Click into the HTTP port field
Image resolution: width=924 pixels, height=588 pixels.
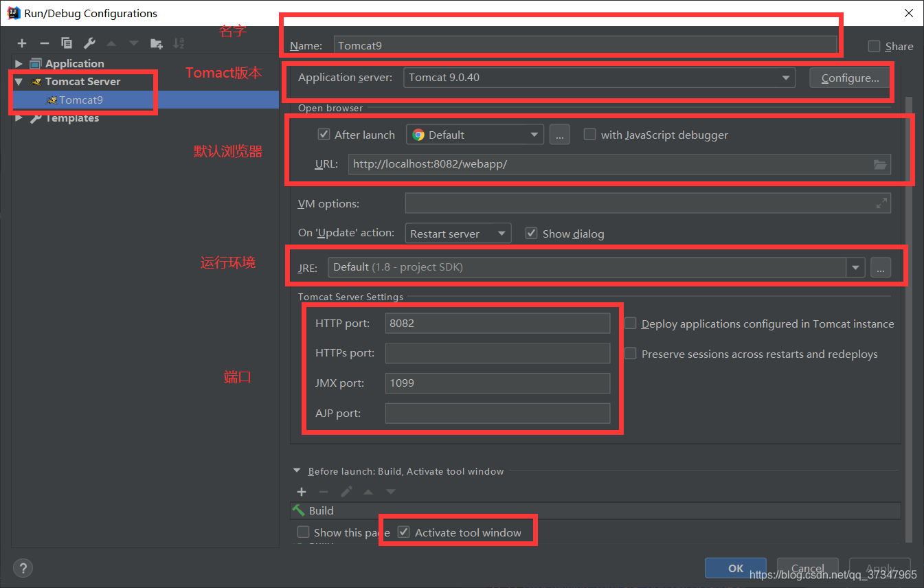pyautogui.click(x=497, y=323)
